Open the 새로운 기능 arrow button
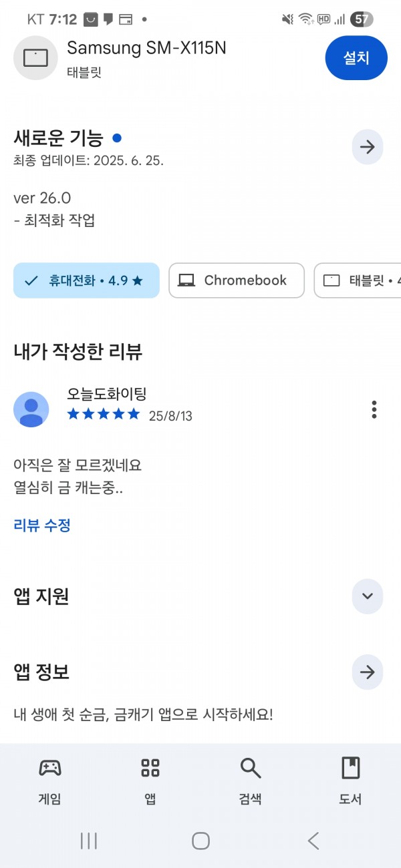The height and width of the screenshot is (868, 401). point(368,147)
